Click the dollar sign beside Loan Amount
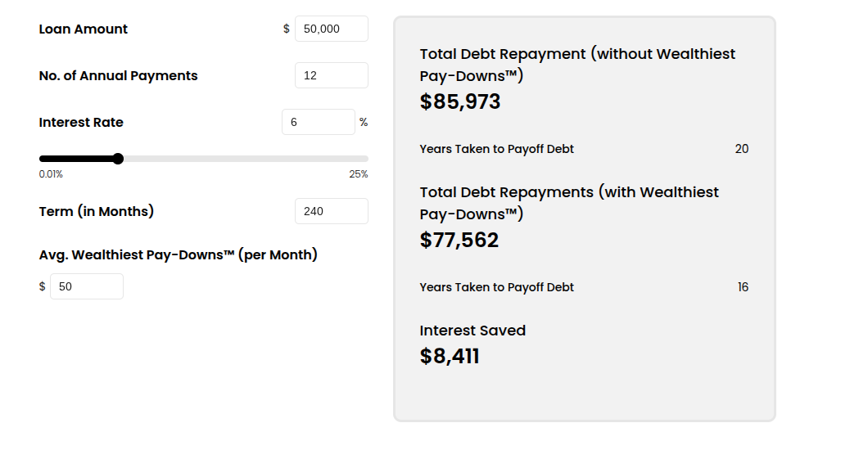The height and width of the screenshot is (468, 868). (x=287, y=29)
